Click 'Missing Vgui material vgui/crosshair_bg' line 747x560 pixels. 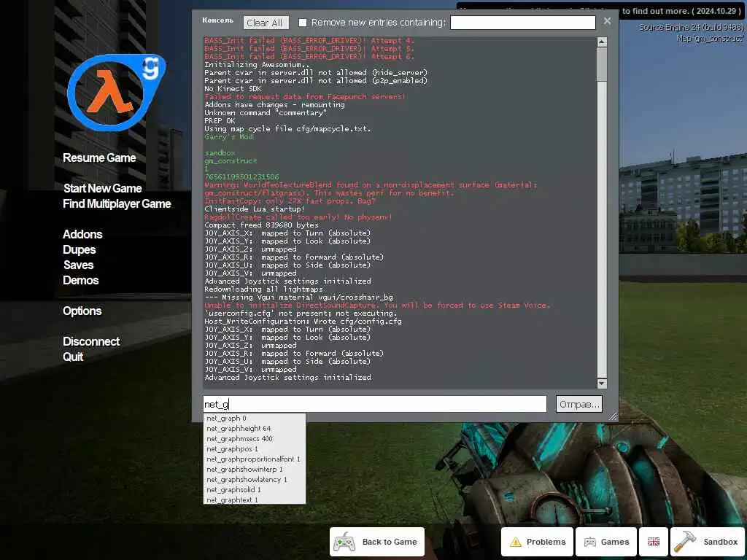coord(298,297)
